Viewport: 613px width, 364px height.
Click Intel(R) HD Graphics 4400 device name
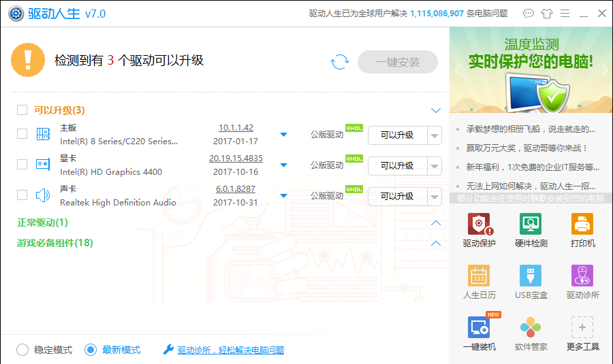point(111,172)
